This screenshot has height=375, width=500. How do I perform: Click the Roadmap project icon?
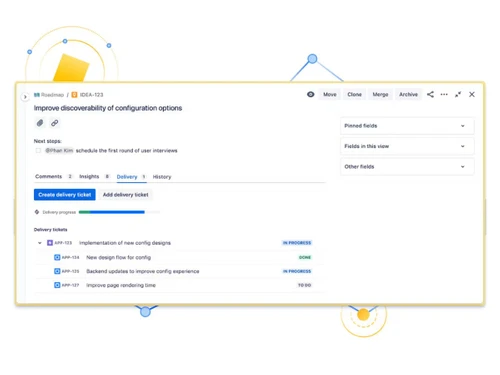tap(37, 95)
